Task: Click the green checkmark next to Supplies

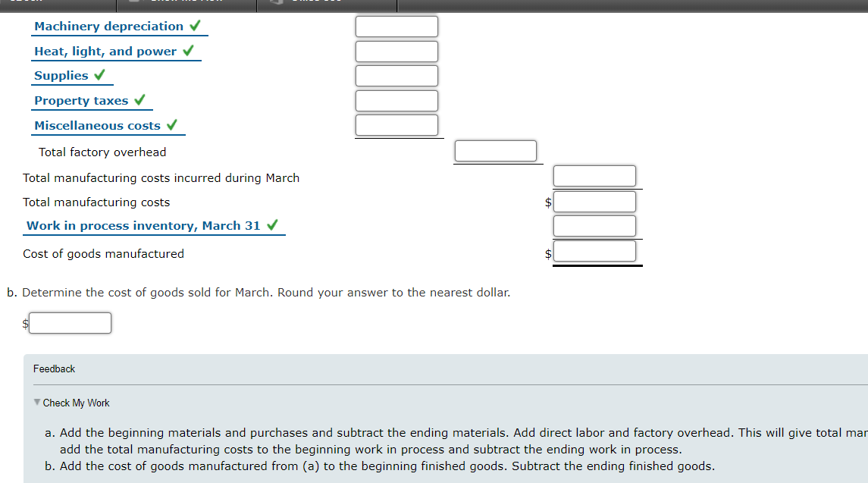Action: click(x=99, y=74)
